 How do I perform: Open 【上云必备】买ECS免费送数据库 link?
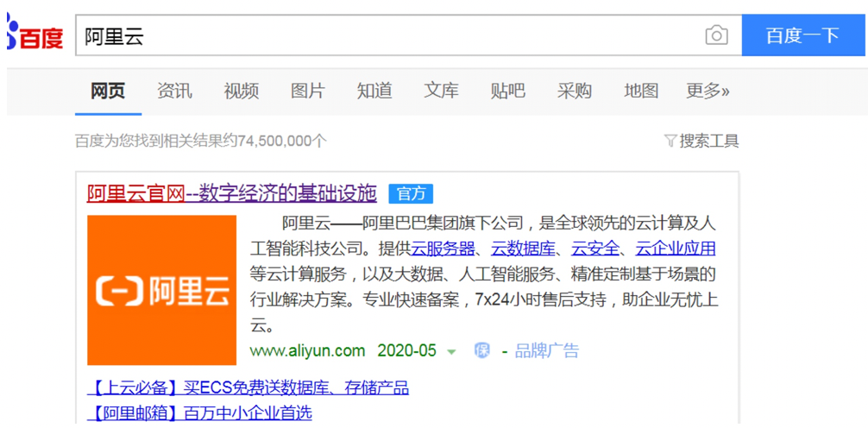pos(248,387)
